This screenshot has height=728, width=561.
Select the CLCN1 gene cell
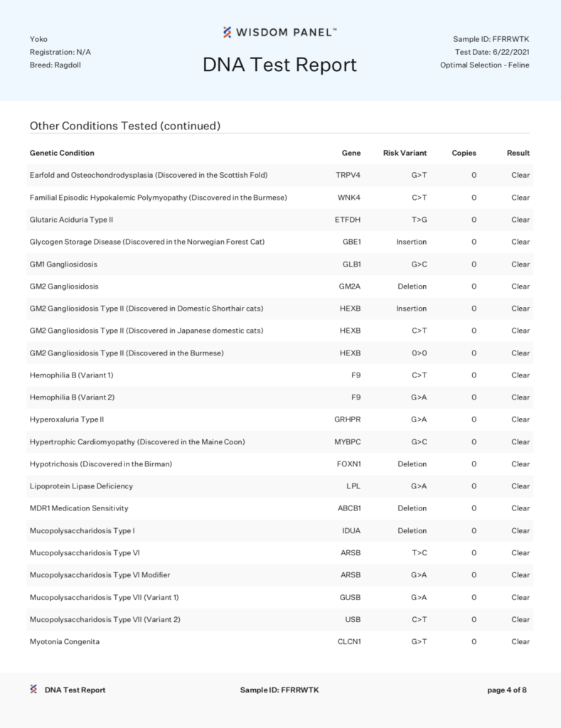[x=349, y=642]
